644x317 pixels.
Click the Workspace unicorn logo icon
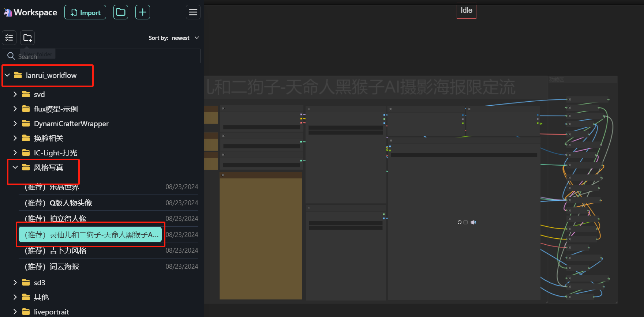tap(8, 12)
